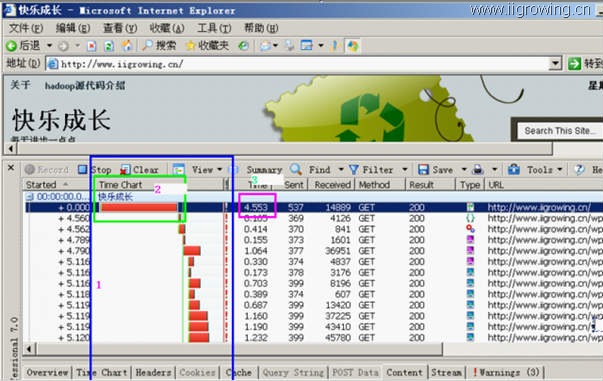This screenshot has height=381, width=603.
Task: Click the HttpWatch Record button
Action: 47,170
